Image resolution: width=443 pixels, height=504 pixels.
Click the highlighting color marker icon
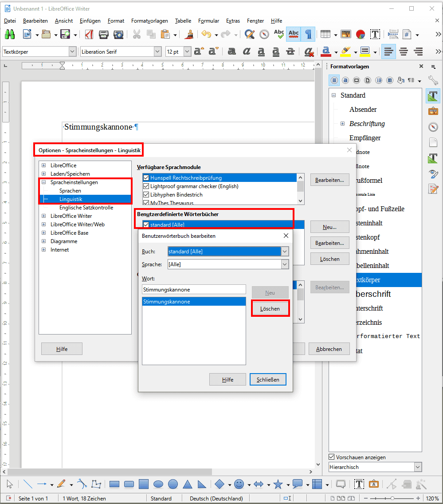click(345, 51)
